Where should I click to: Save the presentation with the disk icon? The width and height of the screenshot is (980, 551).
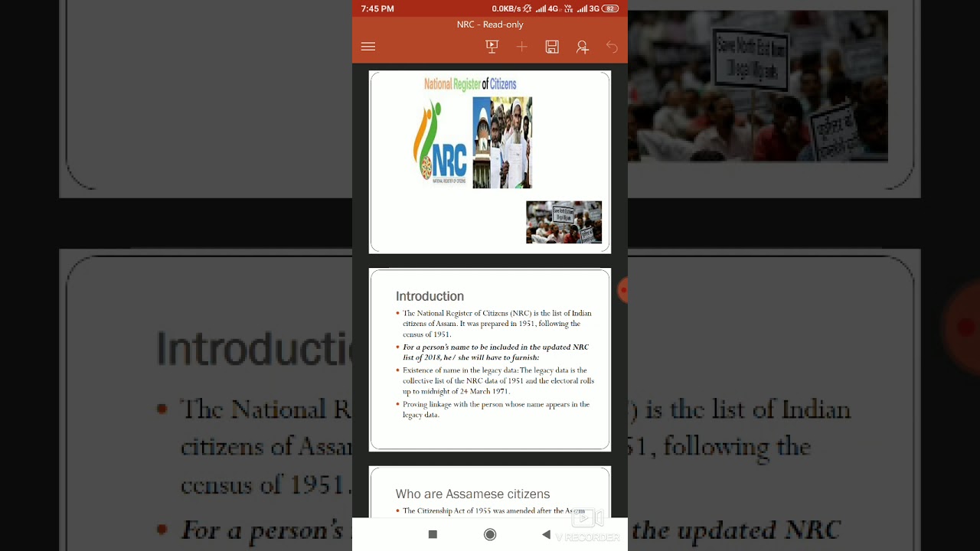tap(552, 47)
